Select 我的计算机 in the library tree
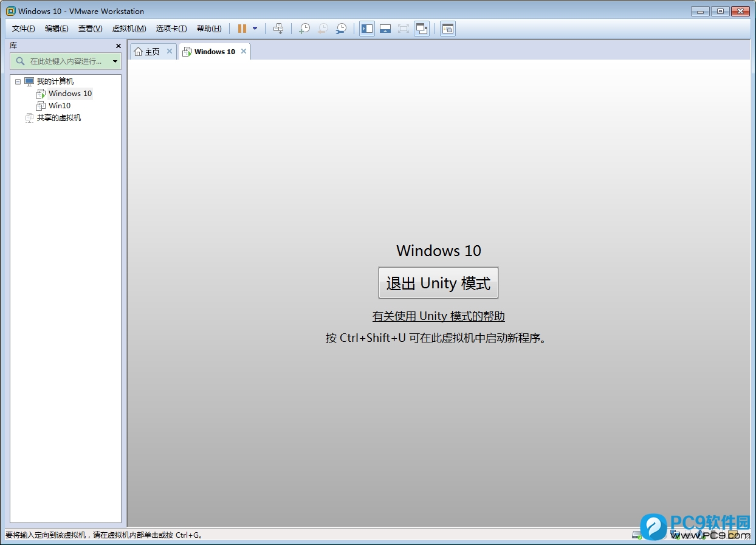This screenshot has width=756, height=545. [x=55, y=82]
